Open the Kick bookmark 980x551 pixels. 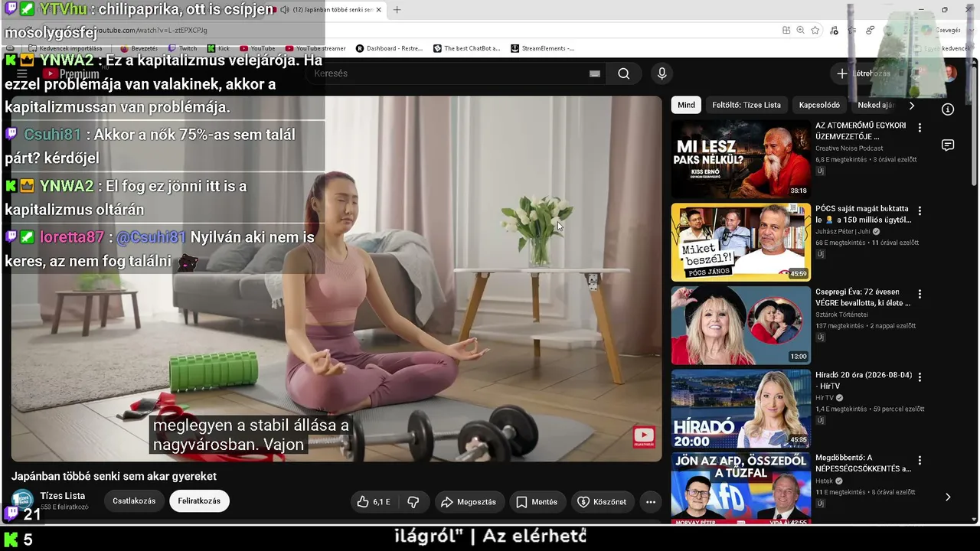point(219,48)
